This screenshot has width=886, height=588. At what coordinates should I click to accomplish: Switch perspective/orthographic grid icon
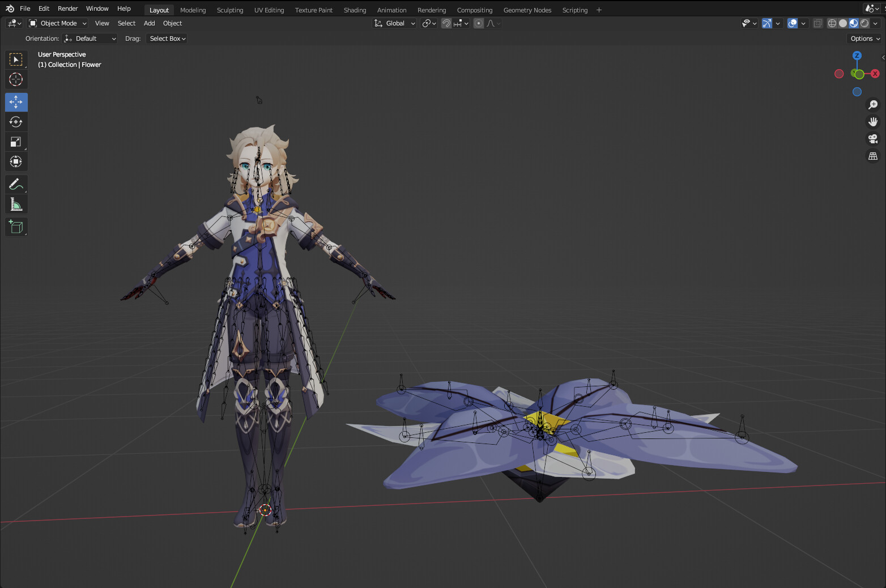pos(873,156)
